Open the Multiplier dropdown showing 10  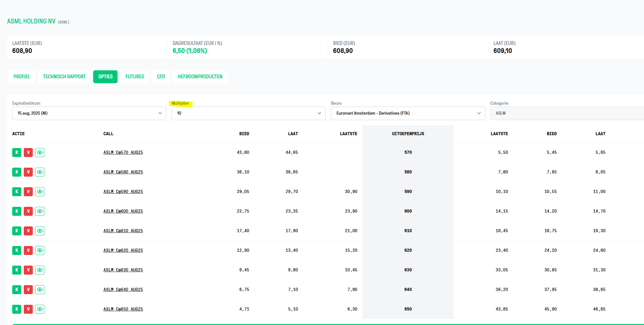tap(249, 113)
